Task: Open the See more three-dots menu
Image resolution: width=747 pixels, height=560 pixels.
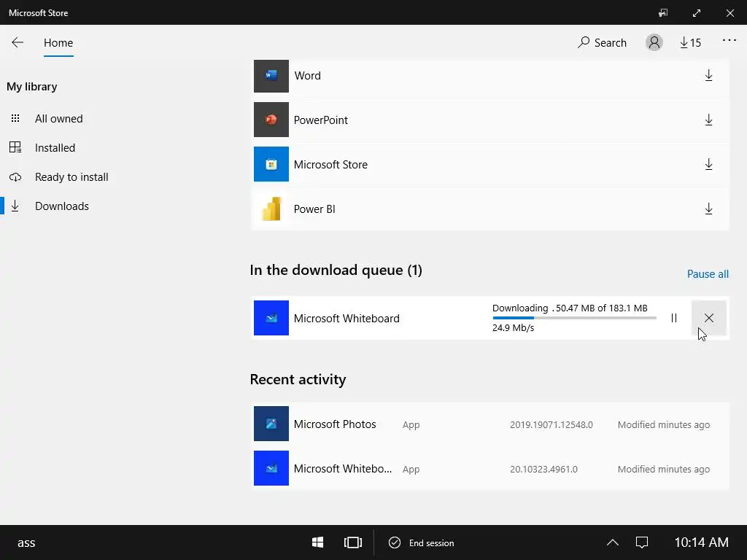Action: click(x=729, y=41)
